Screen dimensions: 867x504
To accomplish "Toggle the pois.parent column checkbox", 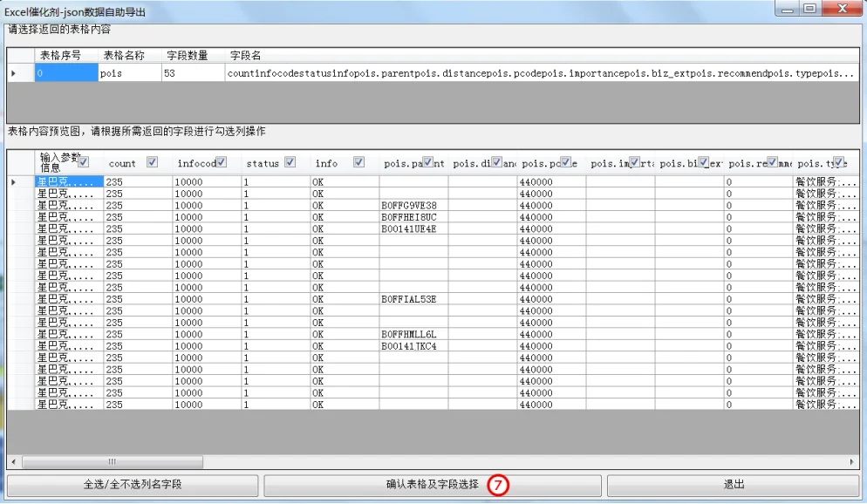I will (x=428, y=162).
